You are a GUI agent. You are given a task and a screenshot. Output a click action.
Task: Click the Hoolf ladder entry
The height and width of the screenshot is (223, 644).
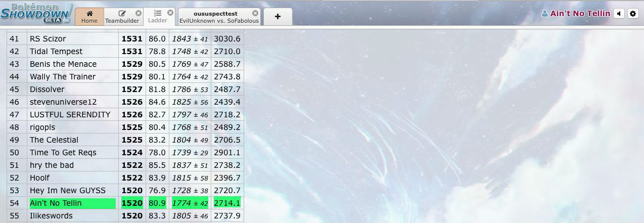[40, 178]
